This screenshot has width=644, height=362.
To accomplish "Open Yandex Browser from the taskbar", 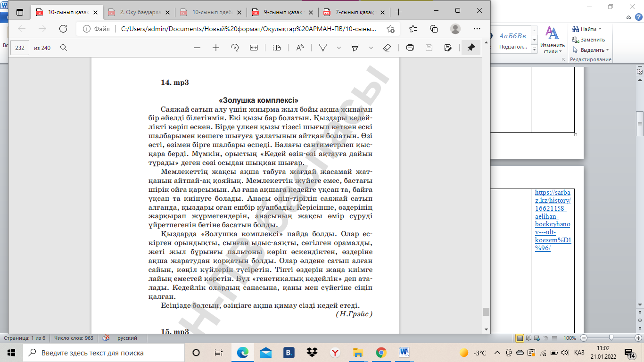I will pos(335,353).
